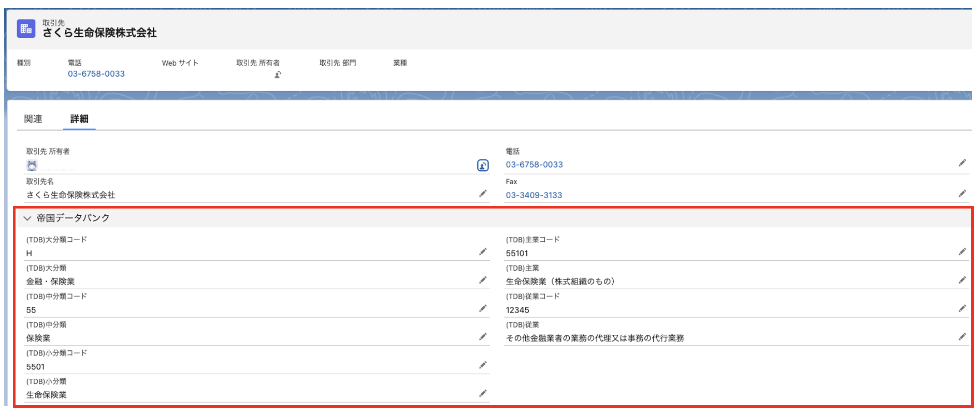This screenshot has height=415, width=980.
Task: Click the pencil icon for (TDB)中分類
Action: pyautogui.click(x=483, y=337)
